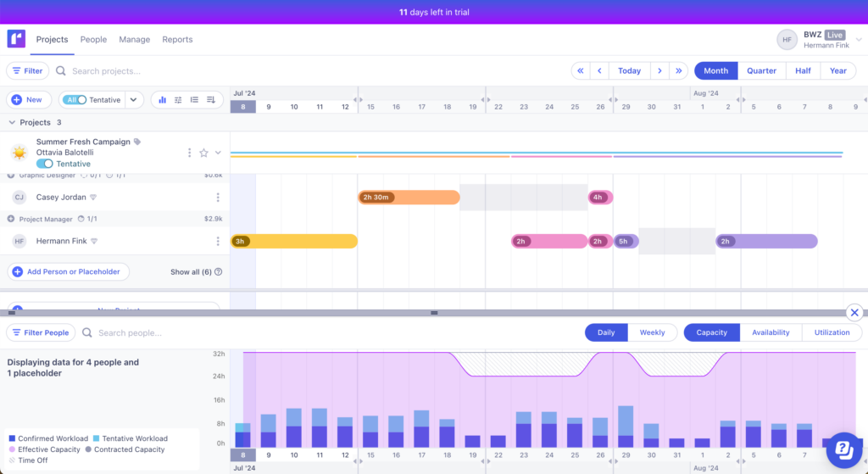This screenshot has width=868, height=474.
Task: Click the CJ avatar for Casey Jordan
Action: [19, 197]
